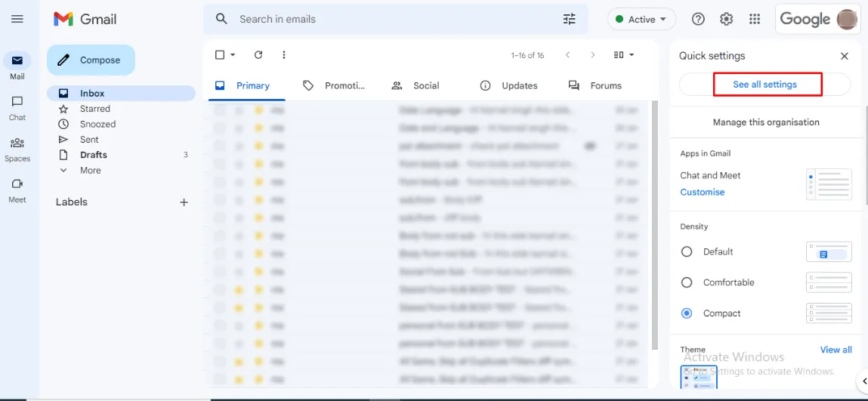Click the search options filter icon
The width and height of the screenshot is (868, 401).
pos(569,19)
